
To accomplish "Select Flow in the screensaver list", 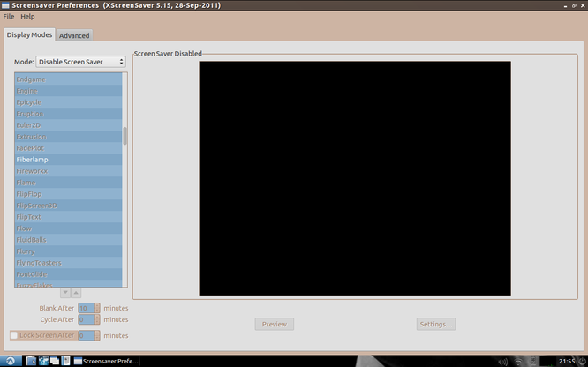I will coord(68,228).
